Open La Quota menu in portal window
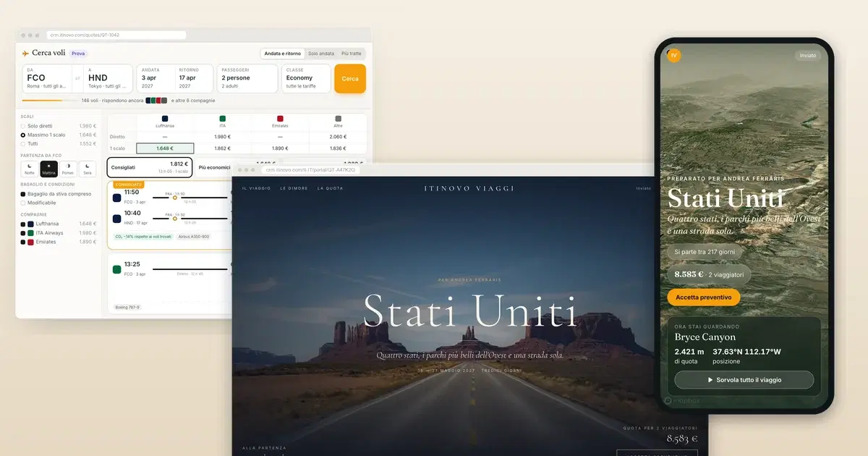The height and width of the screenshot is (456, 868). tap(330, 188)
